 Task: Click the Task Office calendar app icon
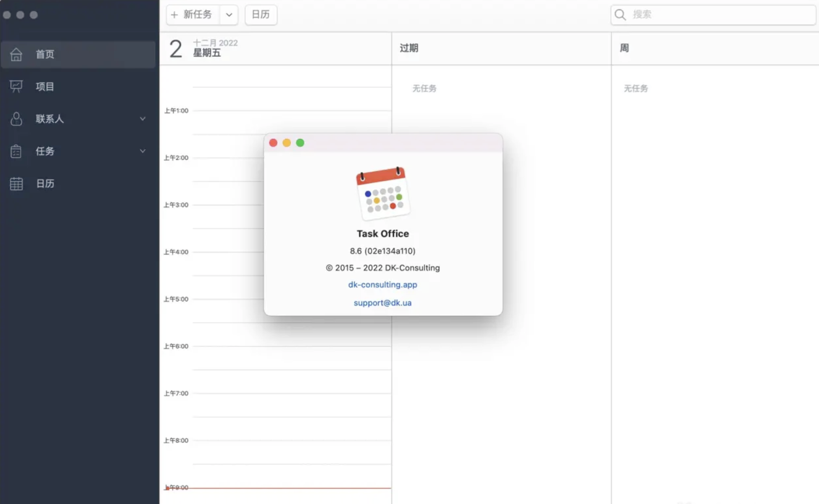383,194
